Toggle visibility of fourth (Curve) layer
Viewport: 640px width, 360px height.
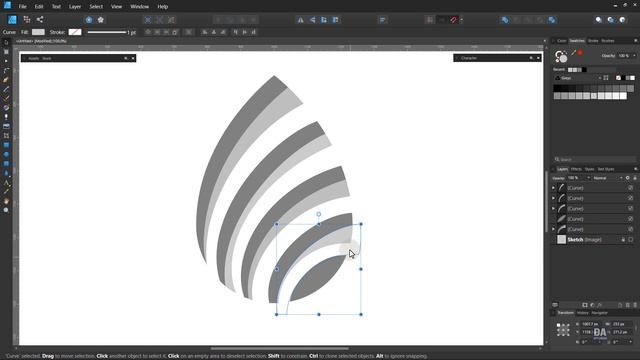click(x=631, y=219)
